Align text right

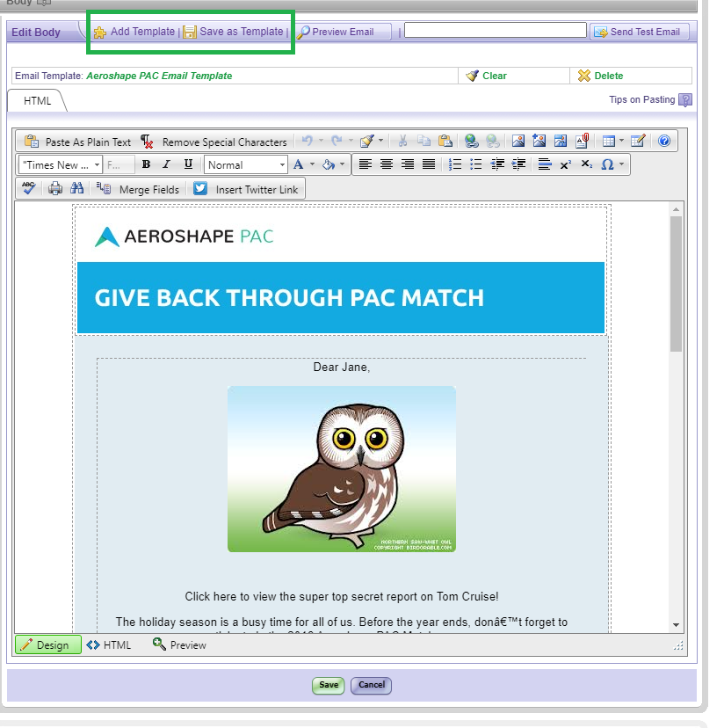pyautogui.click(x=408, y=164)
